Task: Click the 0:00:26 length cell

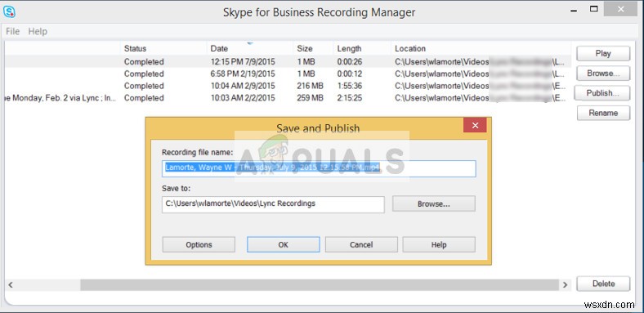Action: [350, 61]
